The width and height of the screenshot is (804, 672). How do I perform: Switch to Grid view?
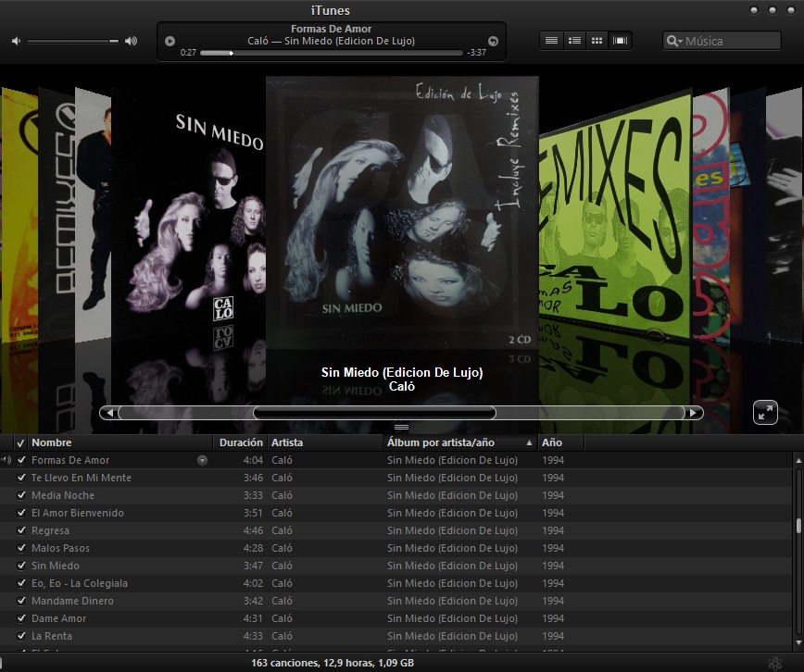[596, 40]
